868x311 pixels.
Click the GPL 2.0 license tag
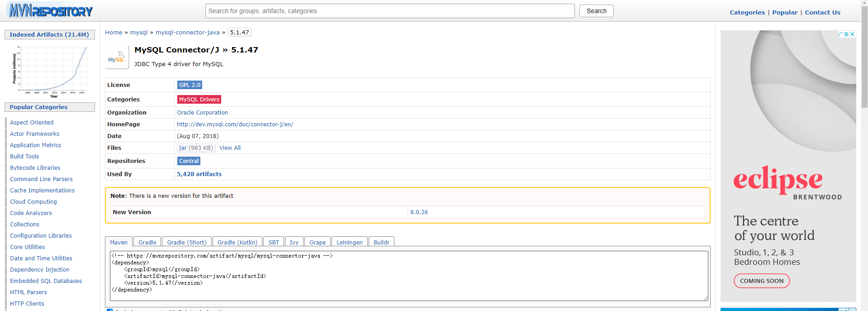190,85
